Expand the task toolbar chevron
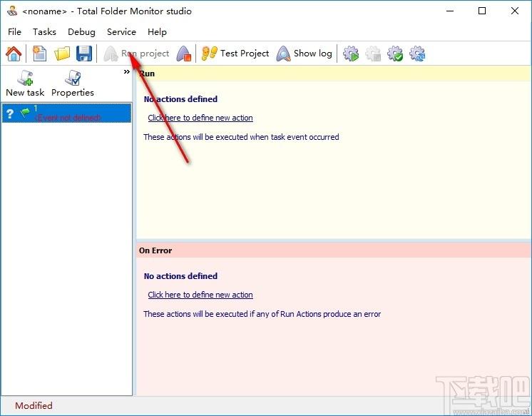Screen dimensions: 532x416 coord(126,71)
